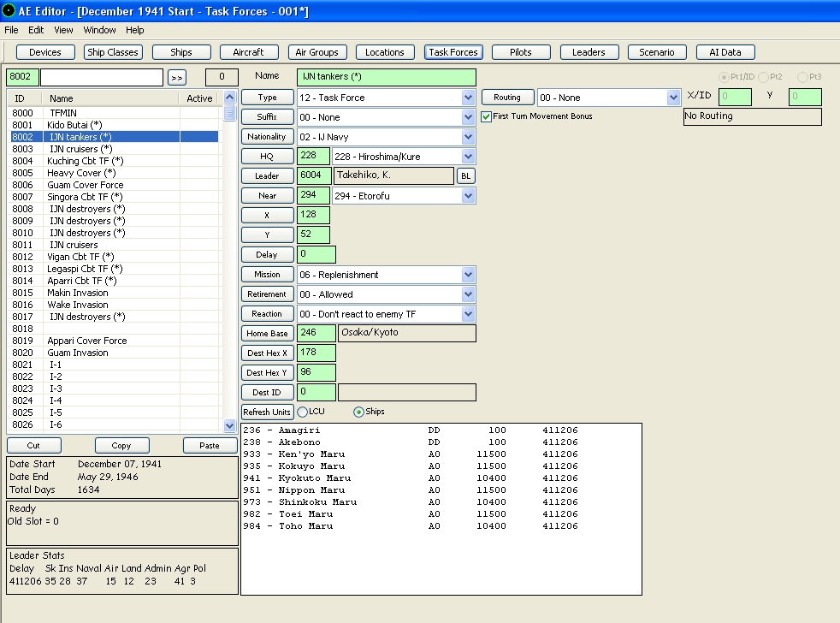Viewport: 840px width, 623px height.
Task: Click the Refresh Units button
Action: coord(268,412)
